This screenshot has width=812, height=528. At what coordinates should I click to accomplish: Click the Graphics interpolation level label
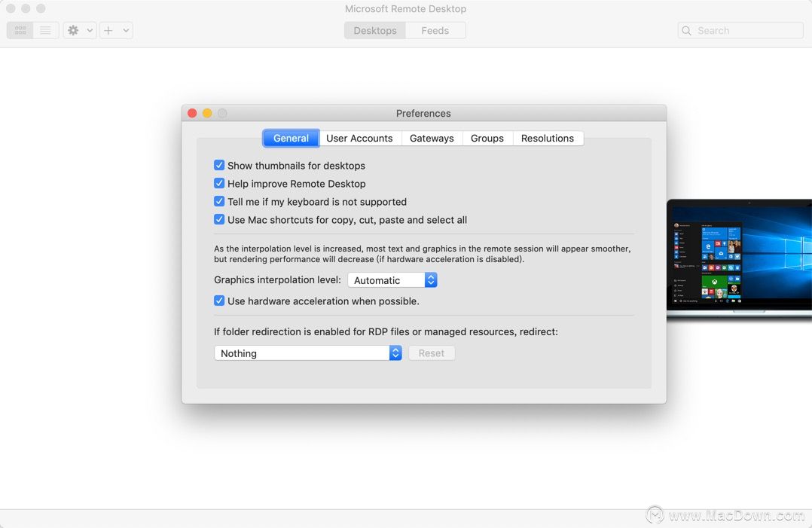pyautogui.click(x=277, y=280)
